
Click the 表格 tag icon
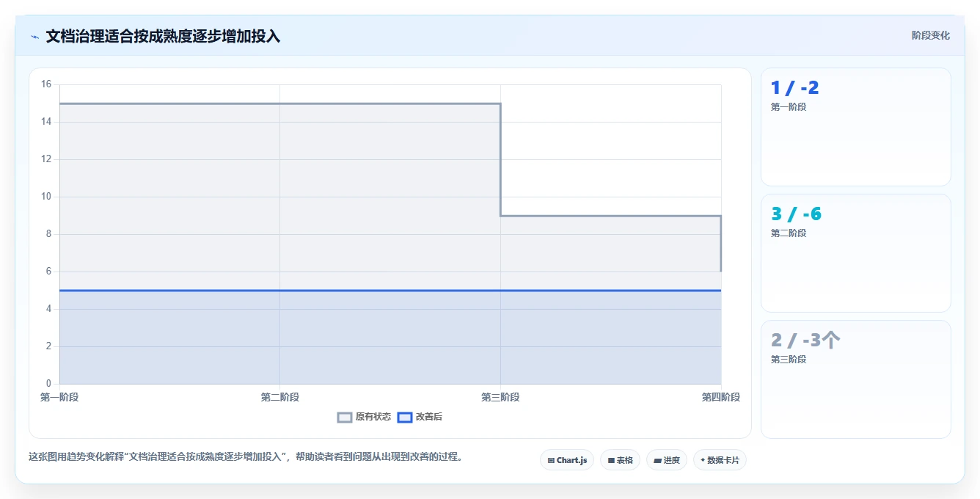[x=611, y=461]
